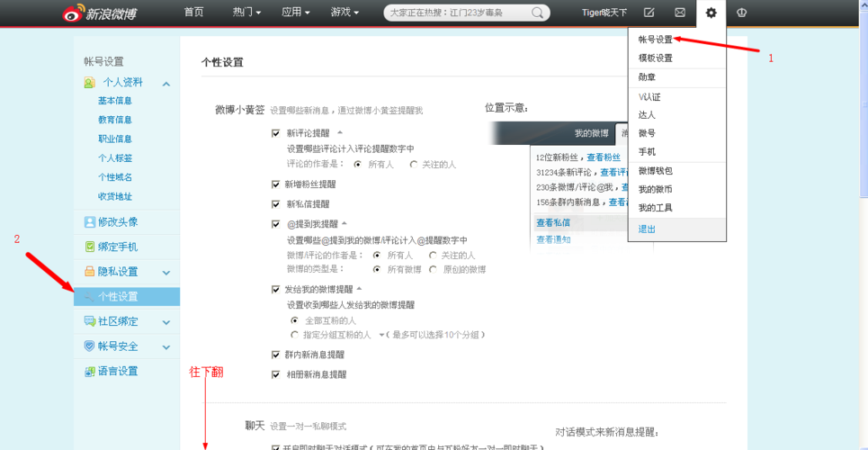Open 基本信息 in the sidebar
The image size is (868, 450).
115,101
